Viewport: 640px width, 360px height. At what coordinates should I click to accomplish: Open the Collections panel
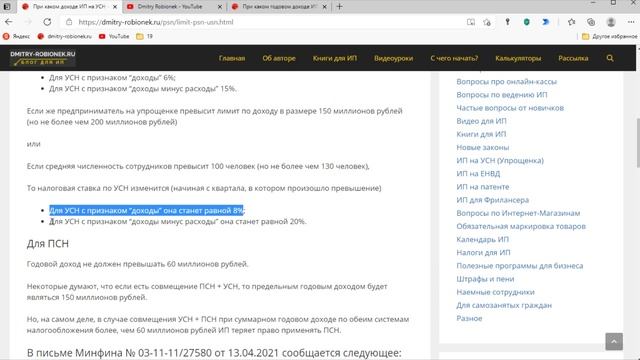coord(591,22)
